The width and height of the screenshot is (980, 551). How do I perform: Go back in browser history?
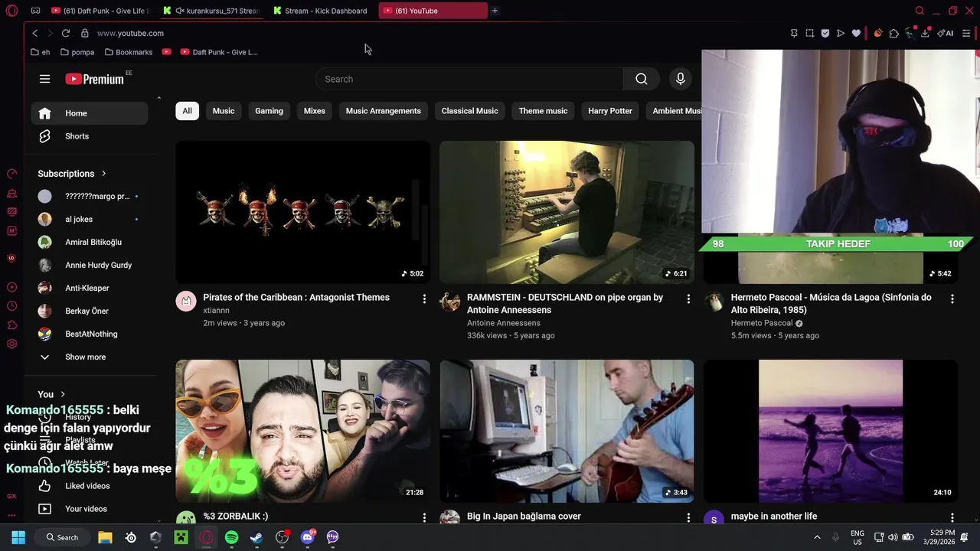click(34, 33)
